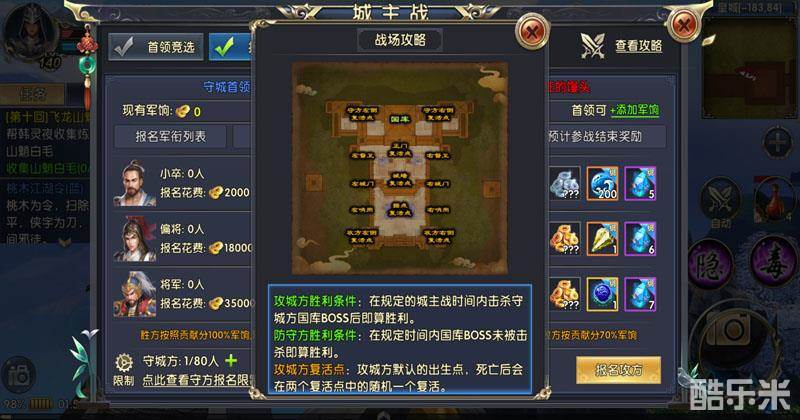The image size is (800, 420).
Task: Toggle the 自动 auto-battle button
Action: pos(720,203)
